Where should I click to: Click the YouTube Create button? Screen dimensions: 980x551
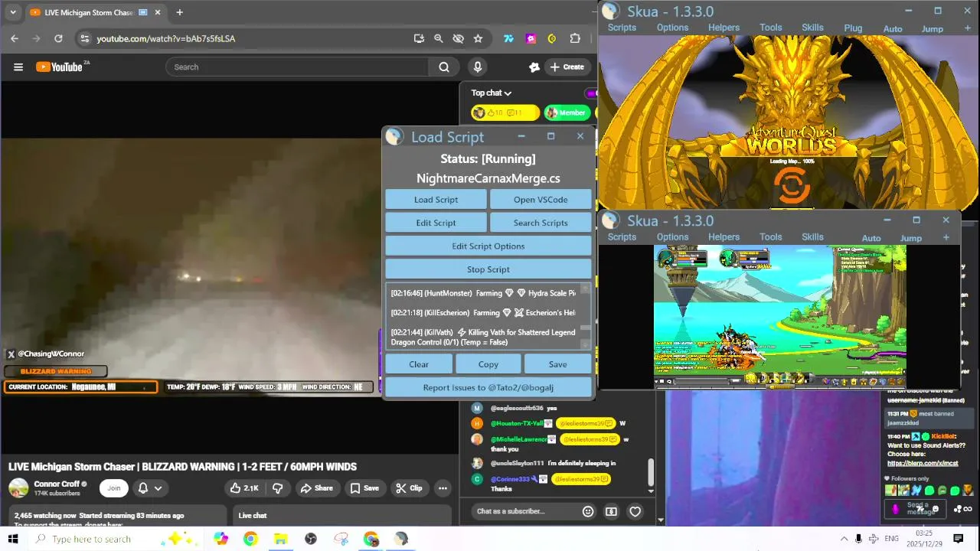point(567,67)
